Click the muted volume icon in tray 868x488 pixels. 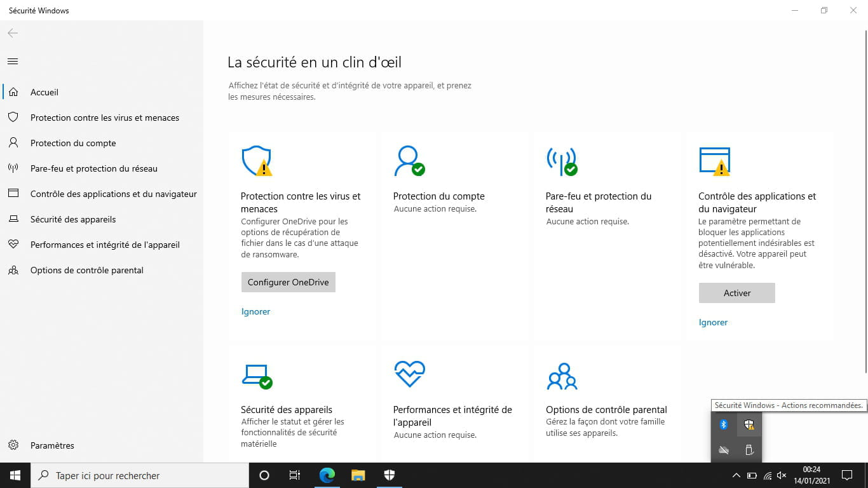[782, 475]
